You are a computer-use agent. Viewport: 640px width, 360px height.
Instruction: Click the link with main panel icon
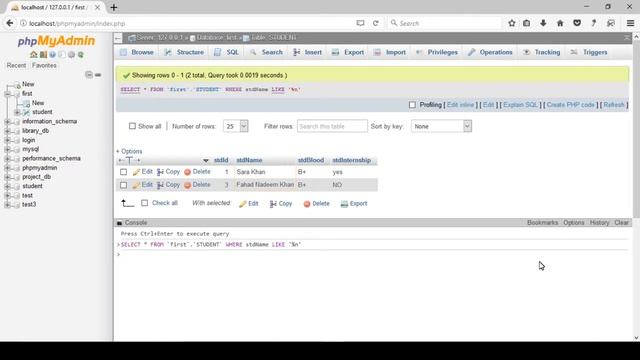(x=98, y=75)
